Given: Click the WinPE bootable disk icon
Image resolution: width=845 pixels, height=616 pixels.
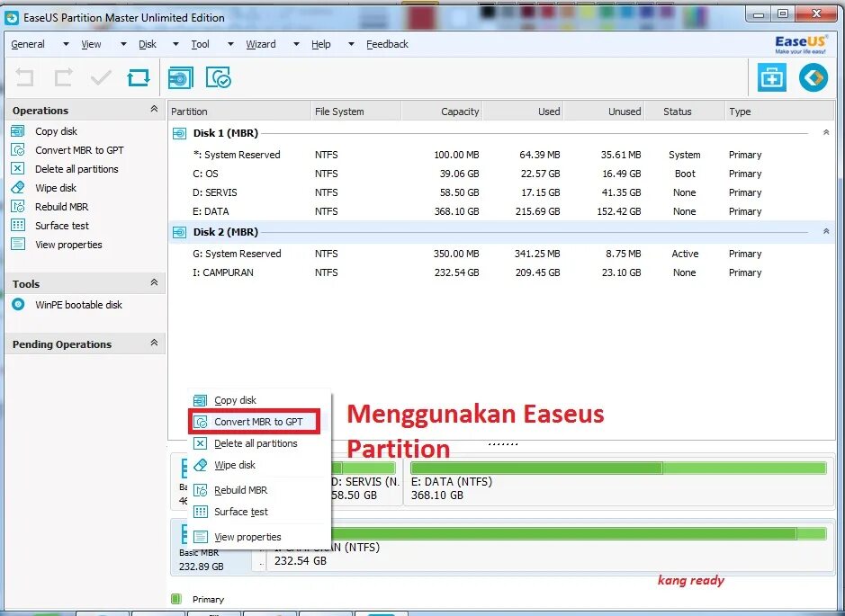Looking at the screenshot, I should 18,304.
